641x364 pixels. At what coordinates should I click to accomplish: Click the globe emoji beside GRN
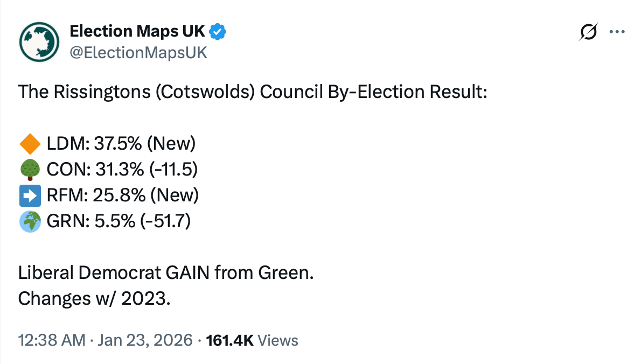[x=30, y=222]
